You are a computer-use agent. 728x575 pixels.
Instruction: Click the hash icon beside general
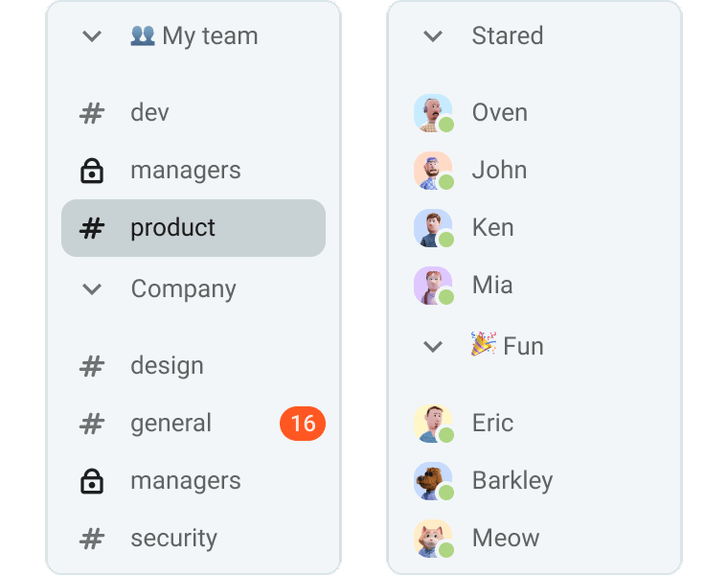coord(90,423)
